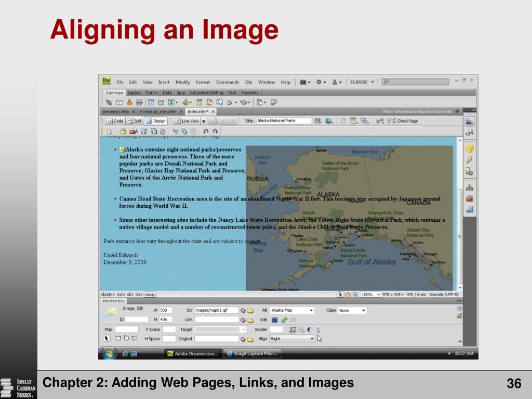The height and width of the screenshot is (399, 532).
Task: Toggle Live View
Action: (x=187, y=121)
